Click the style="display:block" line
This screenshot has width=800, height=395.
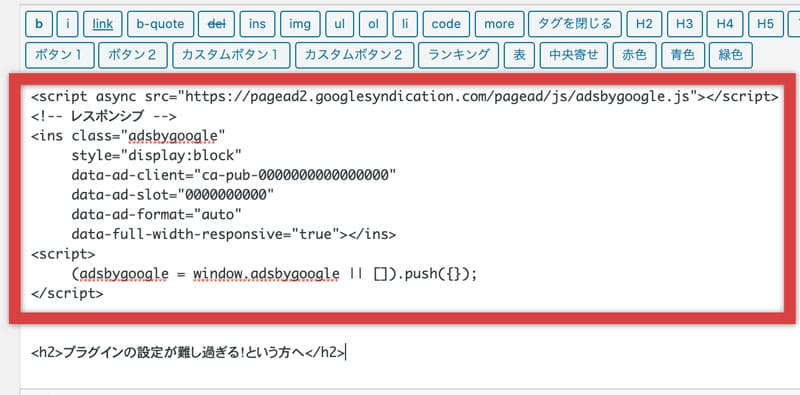pos(156,156)
